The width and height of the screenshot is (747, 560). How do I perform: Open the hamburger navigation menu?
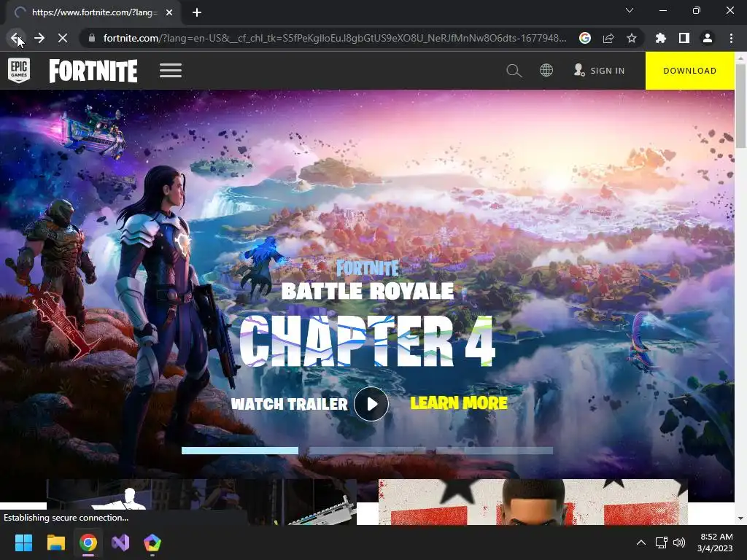point(171,71)
